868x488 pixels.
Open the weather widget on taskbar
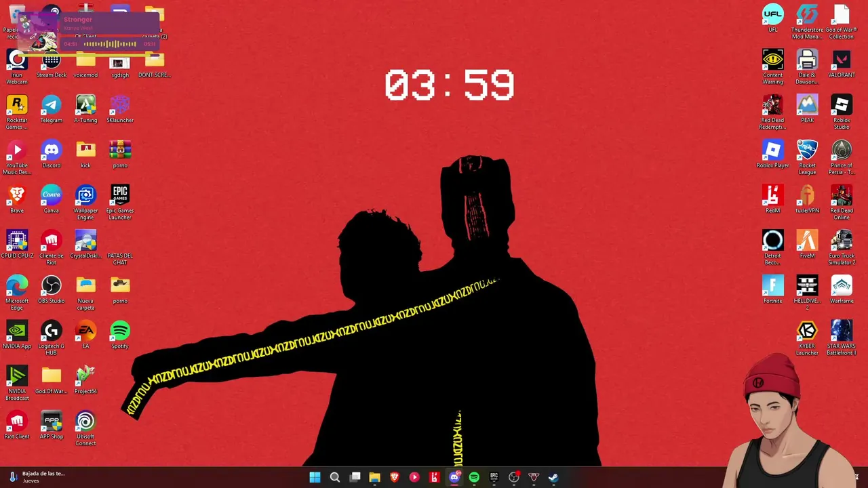coord(37,477)
